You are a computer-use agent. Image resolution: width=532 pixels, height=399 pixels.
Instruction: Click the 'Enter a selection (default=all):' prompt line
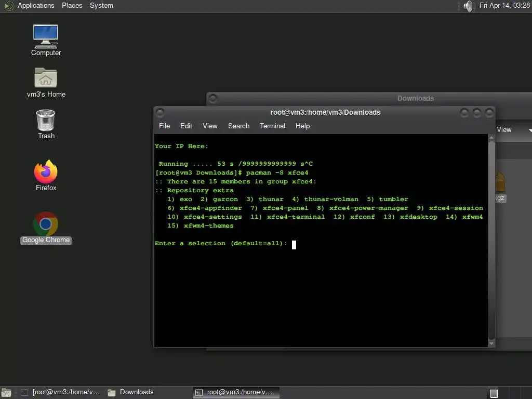point(221,243)
